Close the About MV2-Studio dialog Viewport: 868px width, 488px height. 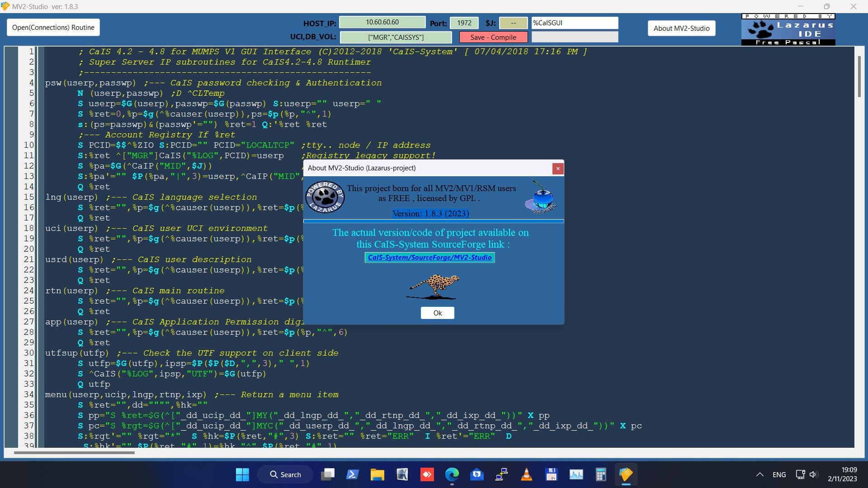[558, 169]
